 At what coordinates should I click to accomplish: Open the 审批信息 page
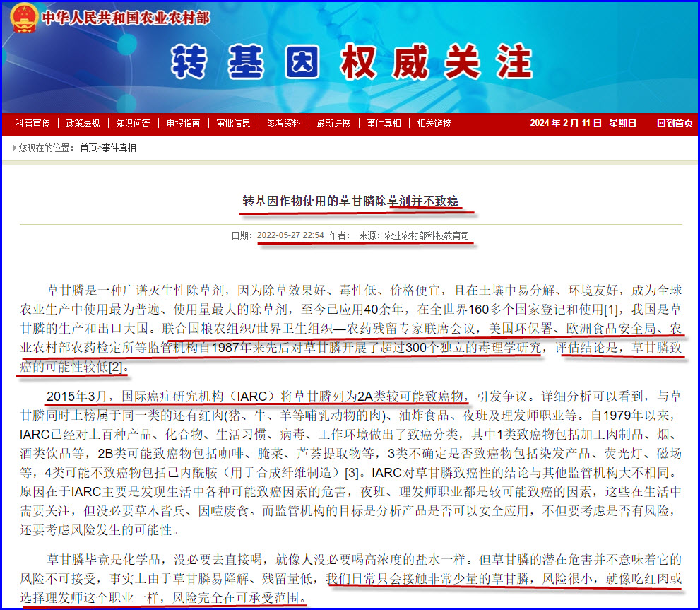coord(233,123)
